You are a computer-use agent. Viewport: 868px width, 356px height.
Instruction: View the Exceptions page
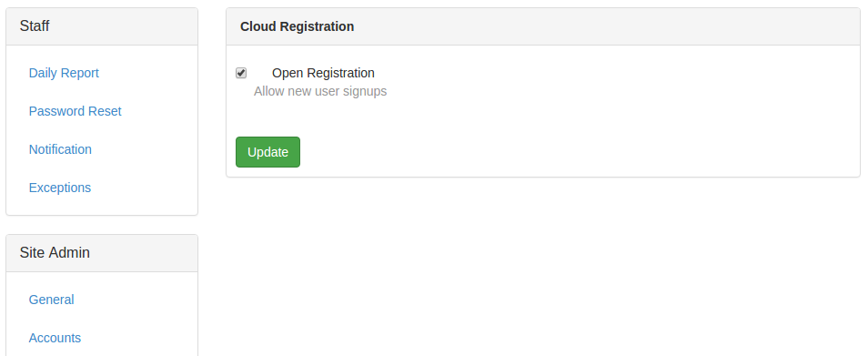pos(60,188)
